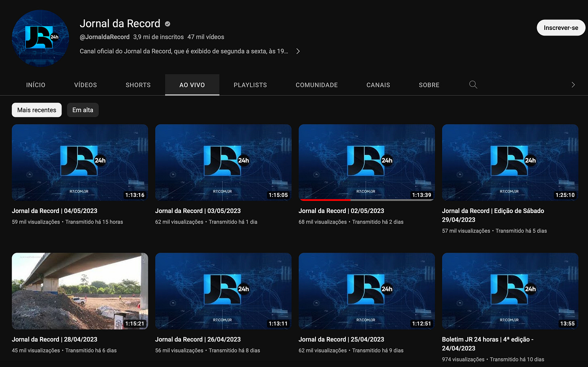588x367 pixels.
Task: Open the Canal oficial description text
Action: pos(184,51)
